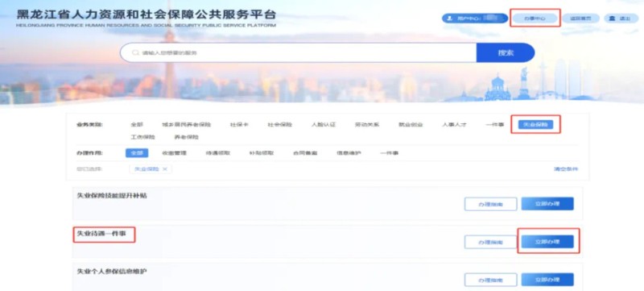
Task: Filter 办理作用 by 待遇领取
Action: [218, 153]
